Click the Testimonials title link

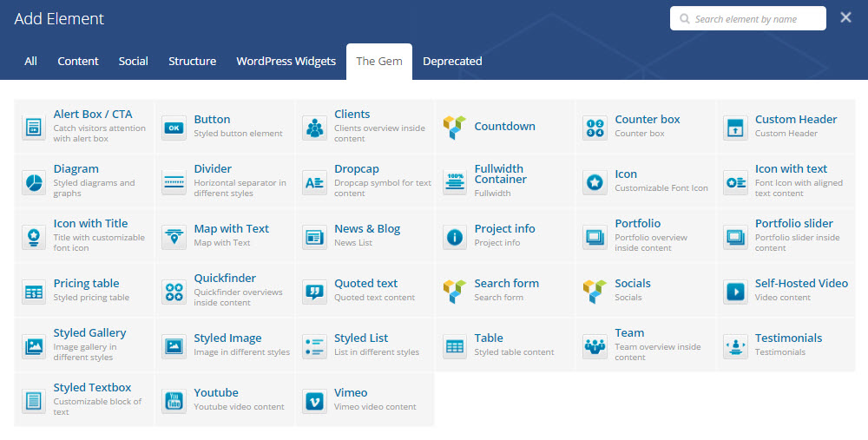click(x=788, y=338)
